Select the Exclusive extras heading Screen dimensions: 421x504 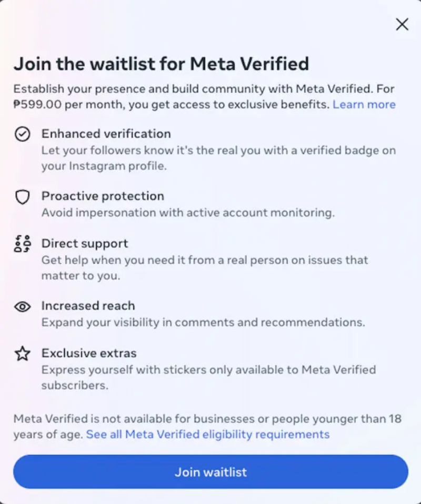[89, 353]
